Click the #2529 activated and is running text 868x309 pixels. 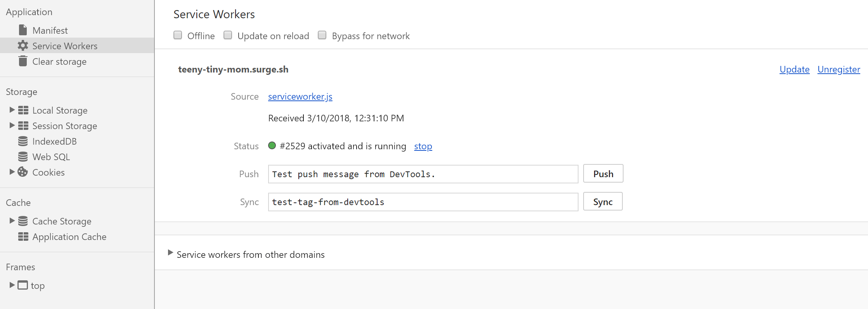(x=343, y=146)
